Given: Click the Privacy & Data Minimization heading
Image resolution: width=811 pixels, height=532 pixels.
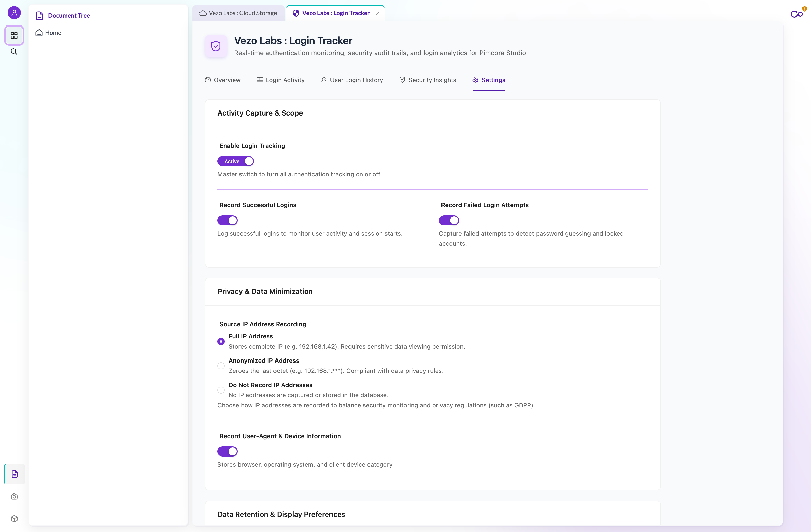Looking at the screenshot, I should click(265, 292).
